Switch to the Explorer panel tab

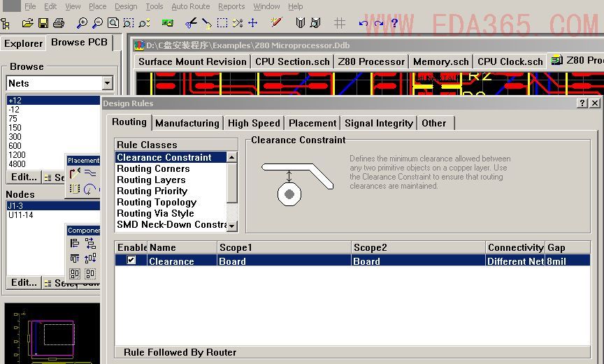(24, 43)
